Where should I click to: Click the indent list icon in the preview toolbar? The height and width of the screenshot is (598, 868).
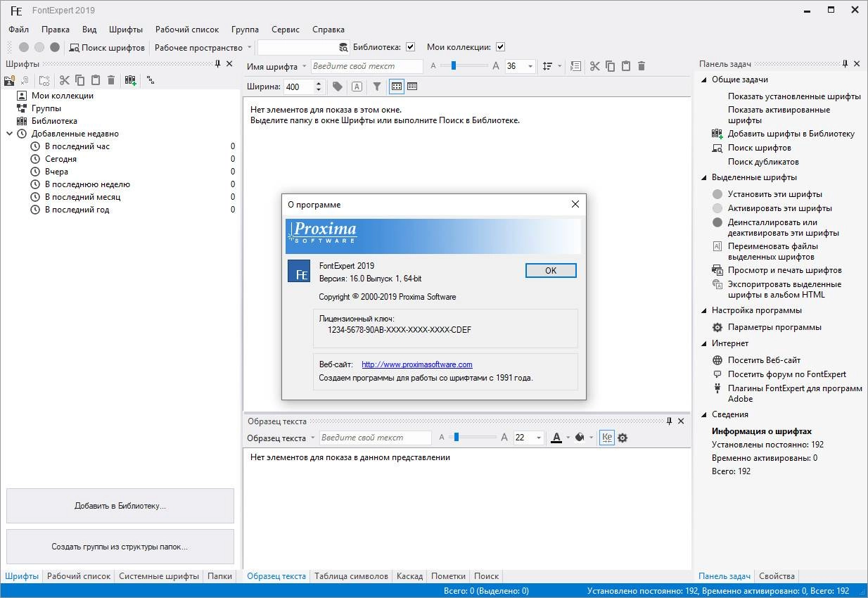(x=576, y=66)
